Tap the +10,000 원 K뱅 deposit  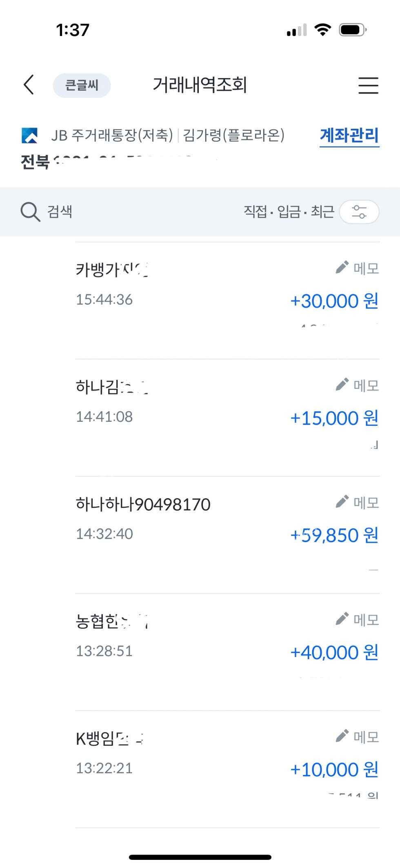pos(334,770)
